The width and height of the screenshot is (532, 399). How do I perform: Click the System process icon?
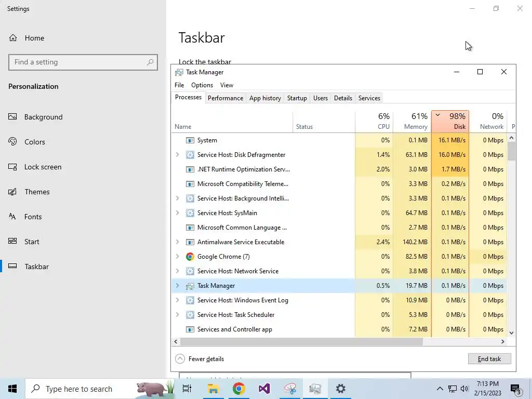(190, 140)
